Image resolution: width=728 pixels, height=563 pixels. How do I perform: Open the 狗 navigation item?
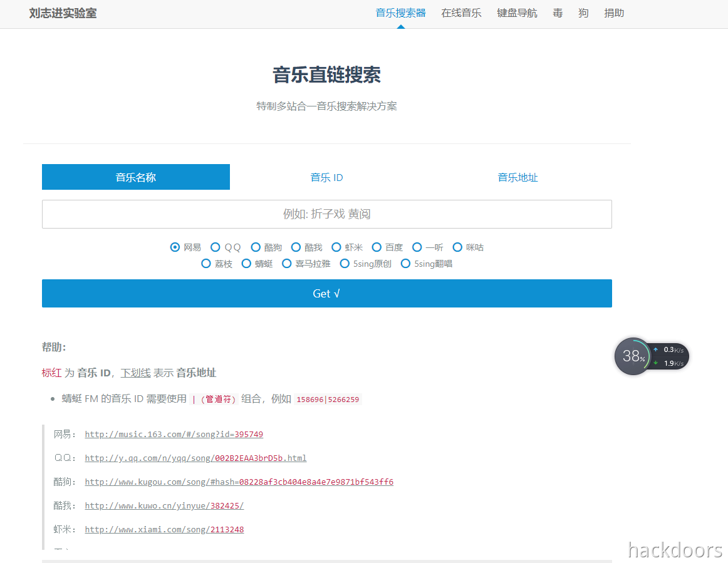tap(583, 13)
